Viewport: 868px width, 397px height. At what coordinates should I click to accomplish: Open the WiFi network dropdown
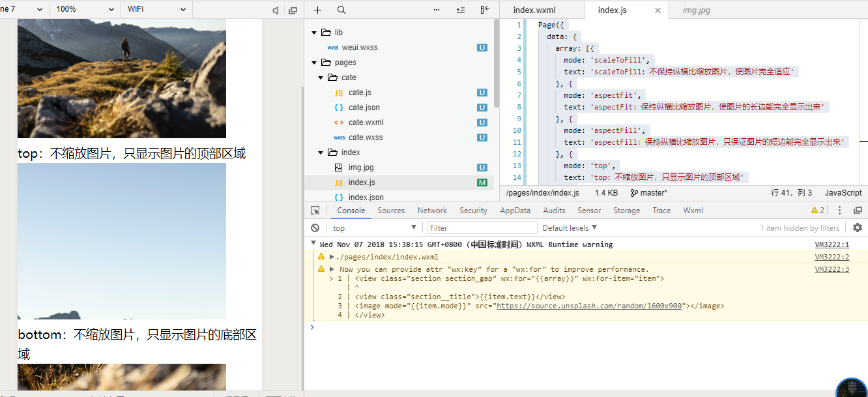pyautogui.click(x=156, y=10)
